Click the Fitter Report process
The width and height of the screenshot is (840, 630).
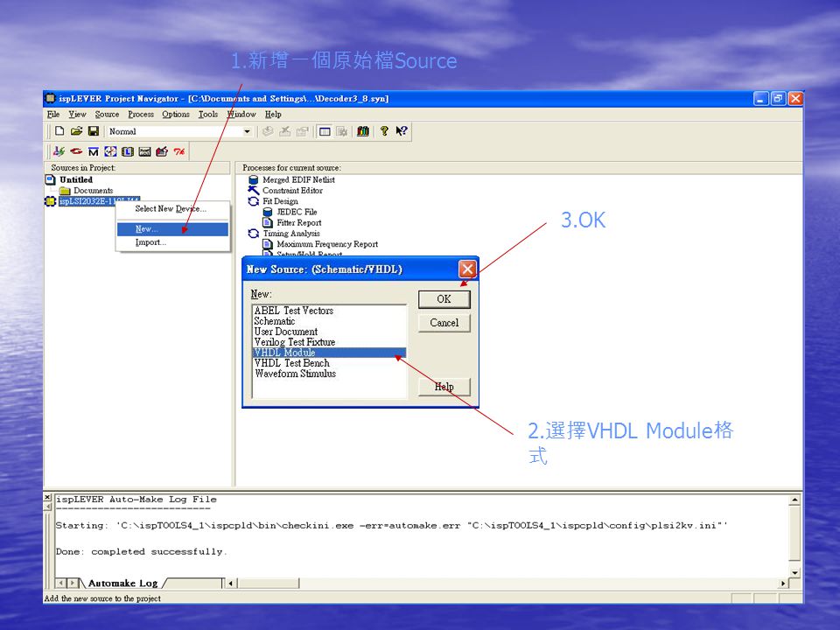[x=299, y=222]
